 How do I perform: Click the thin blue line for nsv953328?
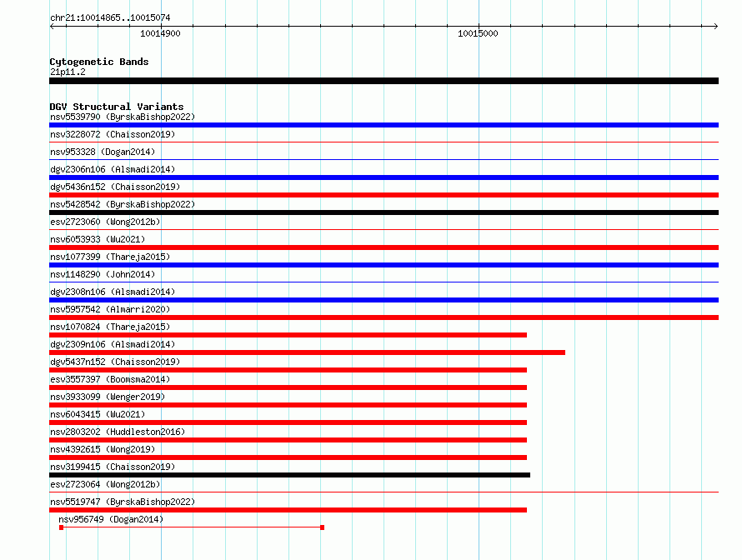click(384, 159)
